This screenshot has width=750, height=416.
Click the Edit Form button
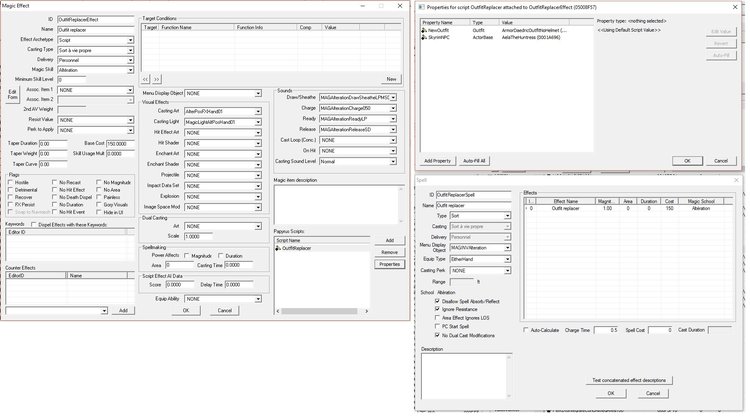[x=12, y=95]
